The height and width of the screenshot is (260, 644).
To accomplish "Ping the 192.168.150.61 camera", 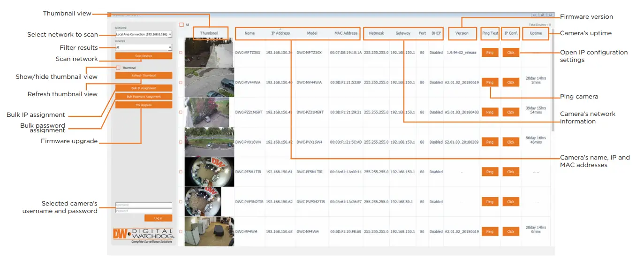I will pos(490,172).
